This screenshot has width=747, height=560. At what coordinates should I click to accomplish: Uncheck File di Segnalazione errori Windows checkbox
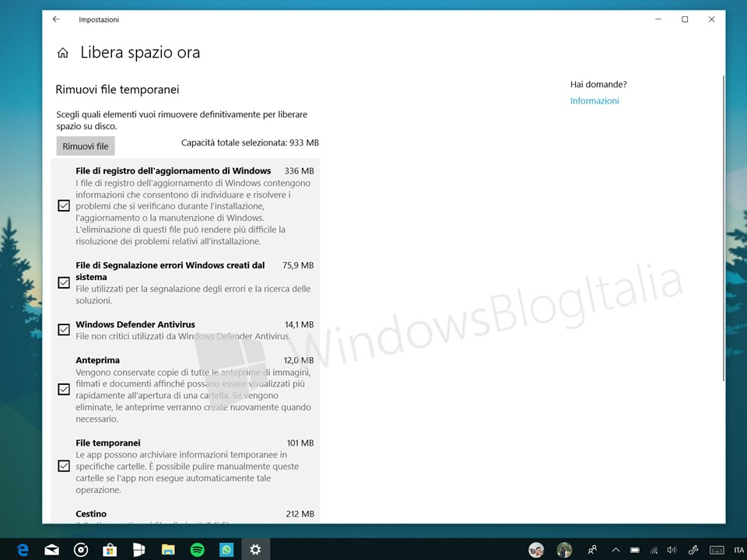(63, 283)
